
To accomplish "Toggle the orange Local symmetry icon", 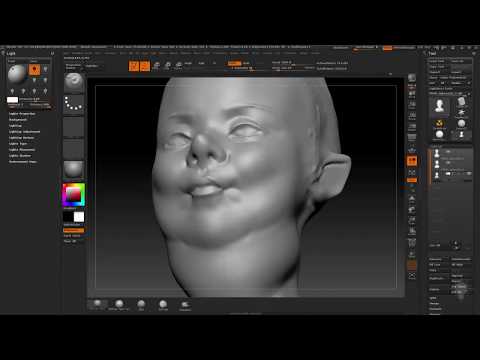I will pyautogui.click(x=412, y=161).
